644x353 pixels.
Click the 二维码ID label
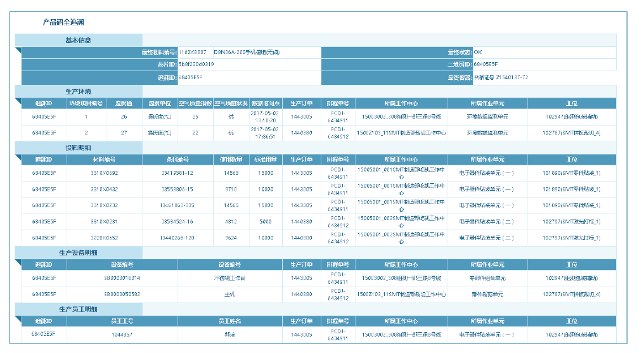click(x=460, y=64)
